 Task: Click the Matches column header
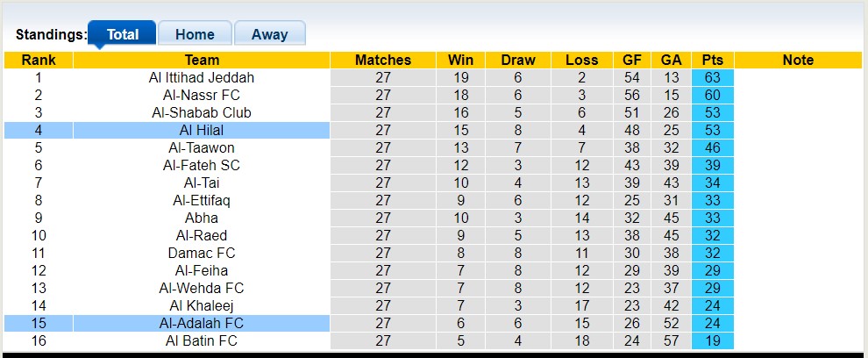(382, 60)
